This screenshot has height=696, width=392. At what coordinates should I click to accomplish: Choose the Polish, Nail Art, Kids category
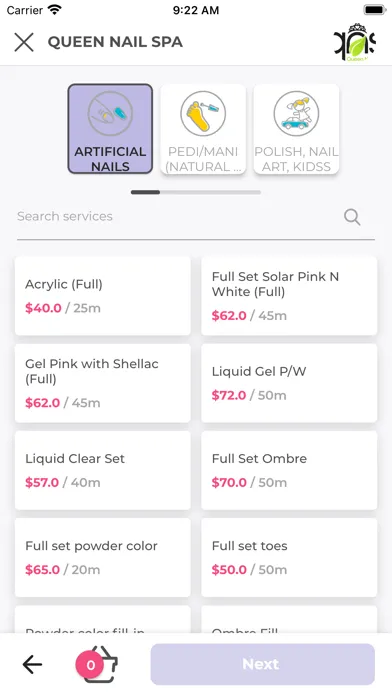296,129
